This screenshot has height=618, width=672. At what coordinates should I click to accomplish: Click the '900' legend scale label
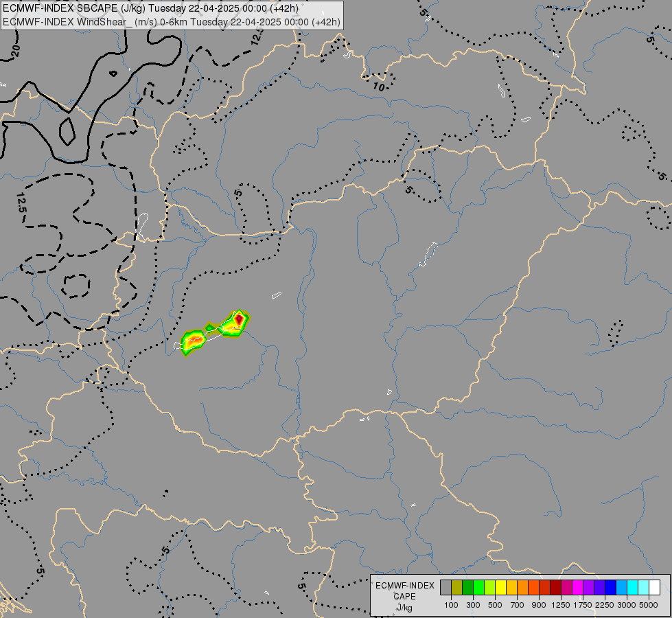[x=539, y=605]
